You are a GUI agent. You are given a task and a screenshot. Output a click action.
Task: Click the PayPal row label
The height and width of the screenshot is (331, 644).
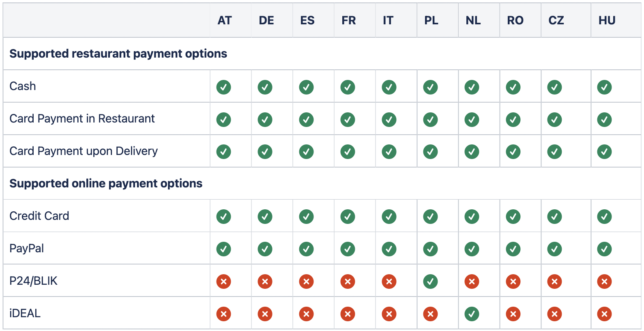click(26, 248)
